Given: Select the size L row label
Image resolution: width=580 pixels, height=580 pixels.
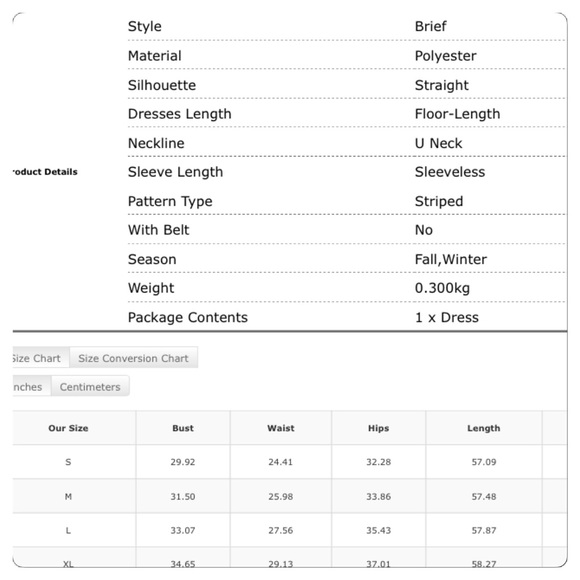Looking at the screenshot, I should (x=68, y=530).
